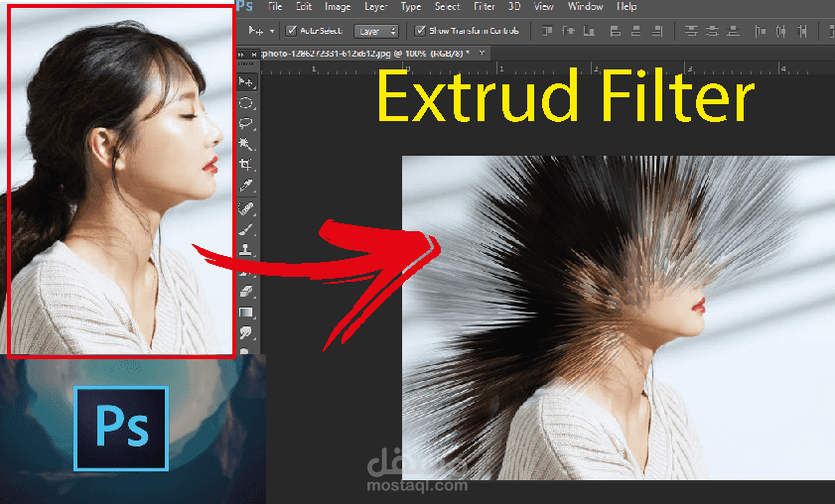Viewport: 835px width, 504px height.
Task: Click the Distribute Left Edges icon
Action: 761,32
